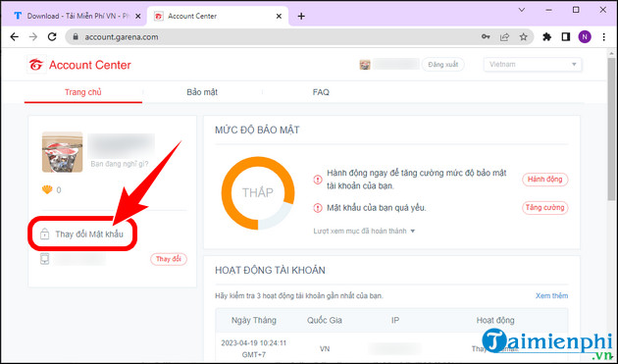This screenshot has height=364, width=618.
Task: Open the tab search chevron in title bar
Action: (522, 10)
